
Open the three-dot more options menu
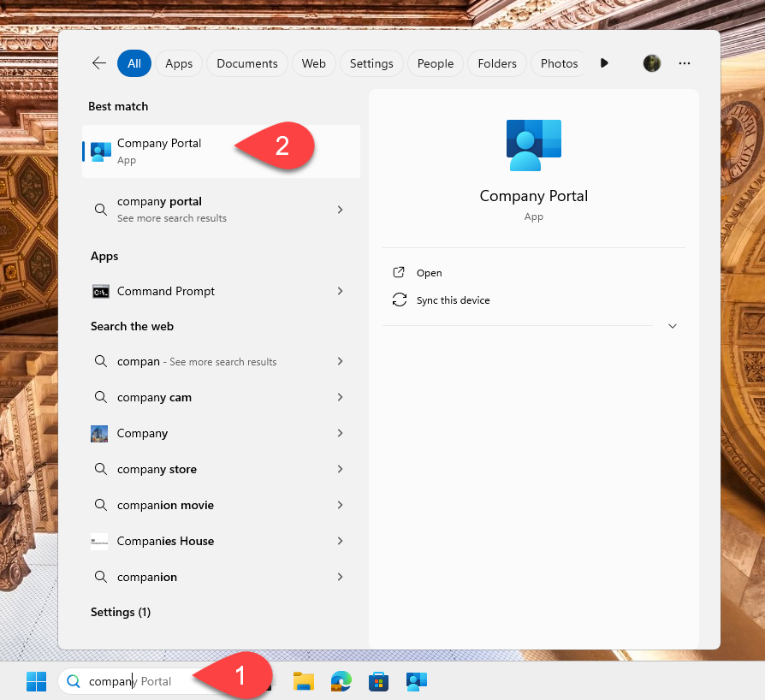(685, 63)
